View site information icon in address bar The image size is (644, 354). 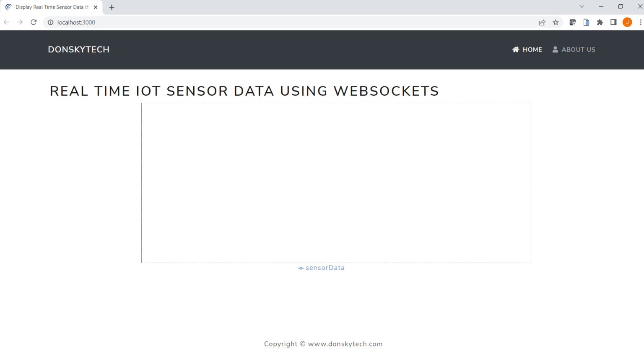coord(50,22)
